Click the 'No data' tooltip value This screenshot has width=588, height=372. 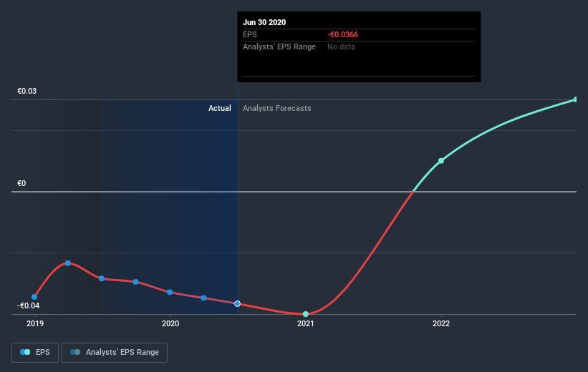[x=341, y=46]
